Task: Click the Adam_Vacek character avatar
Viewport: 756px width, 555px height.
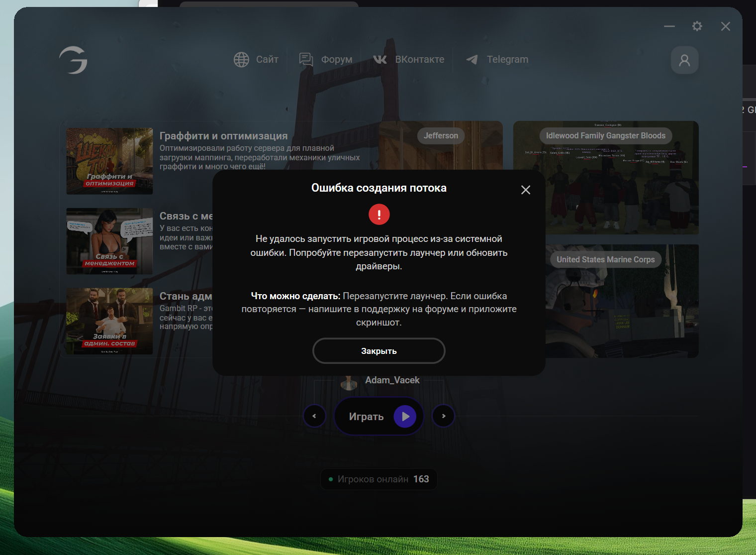Action: 349,382
